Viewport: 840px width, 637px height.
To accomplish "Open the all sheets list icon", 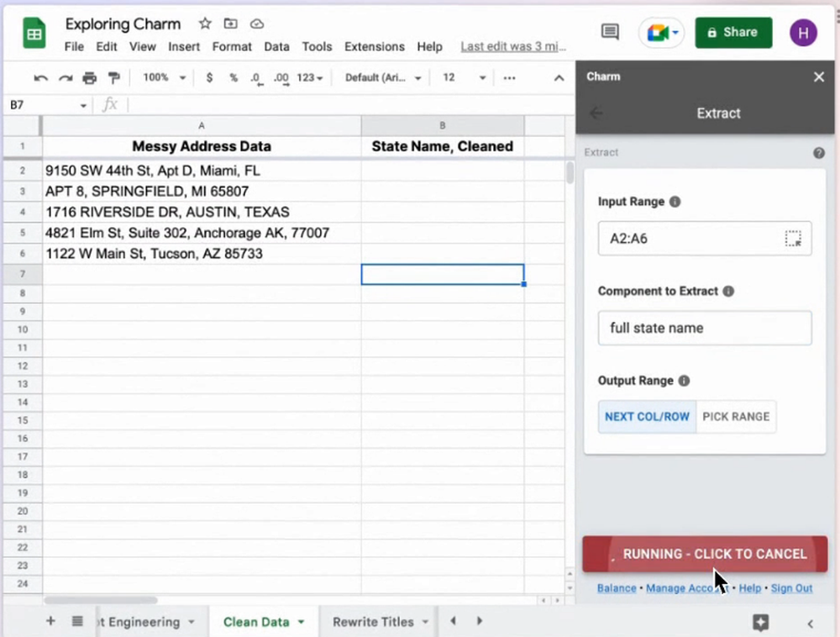I will [77, 621].
